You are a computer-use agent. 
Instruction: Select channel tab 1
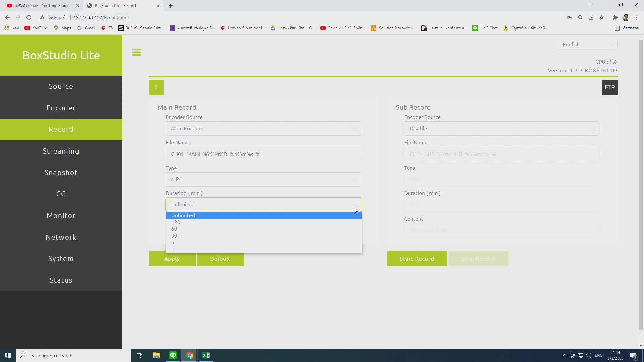[156, 87]
